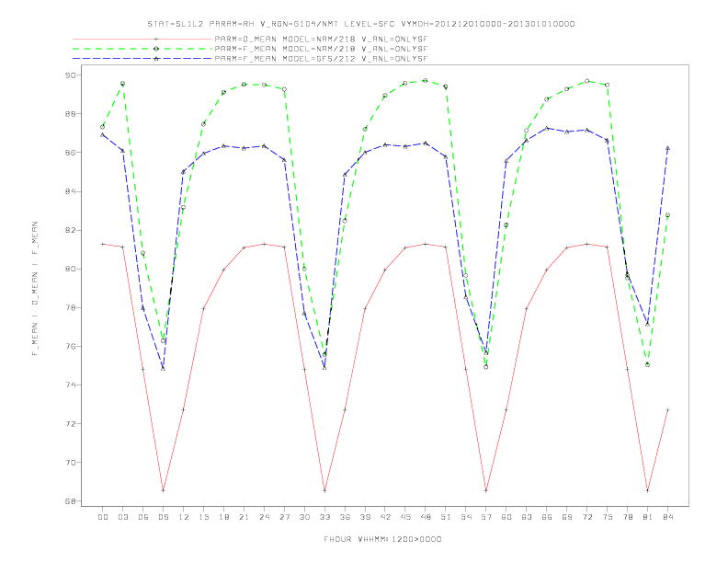
Task: Click the x-axis tick label 48
Action: coord(426,517)
